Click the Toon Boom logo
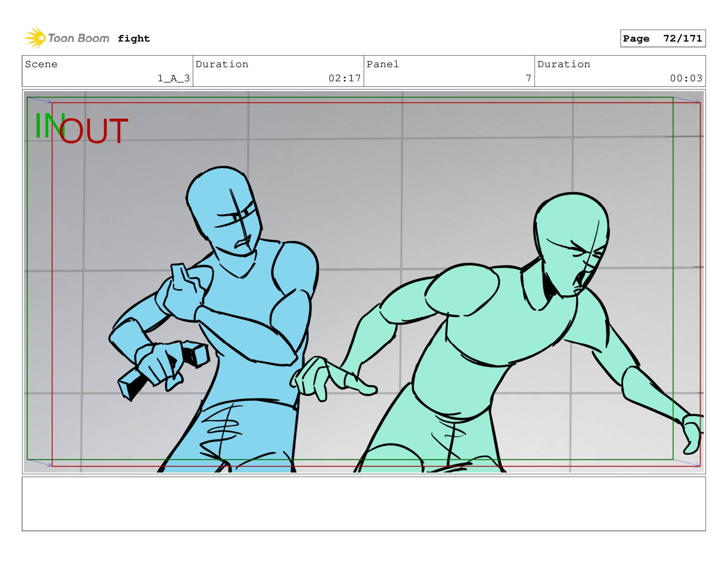The height and width of the screenshot is (564, 728). [66, 38]
